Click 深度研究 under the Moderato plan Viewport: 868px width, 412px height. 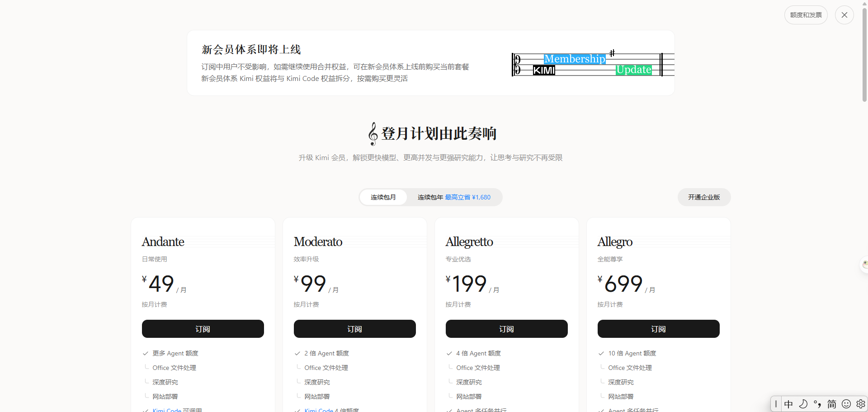317,382
